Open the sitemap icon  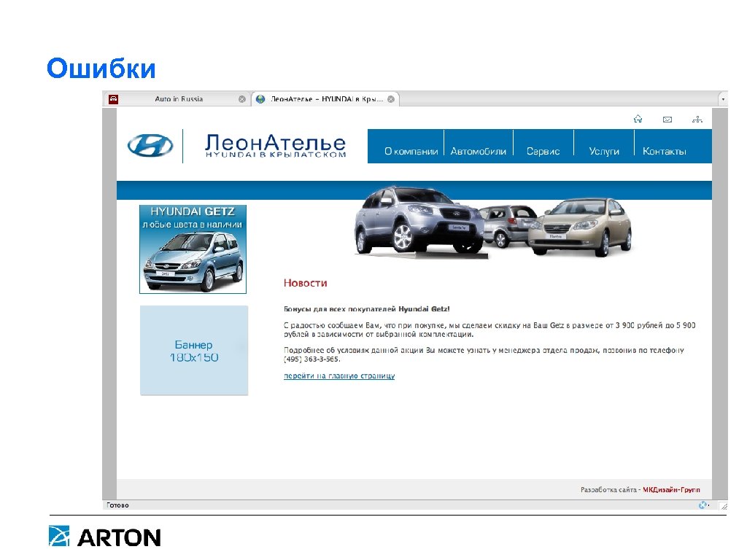click(x=697, y=120)
